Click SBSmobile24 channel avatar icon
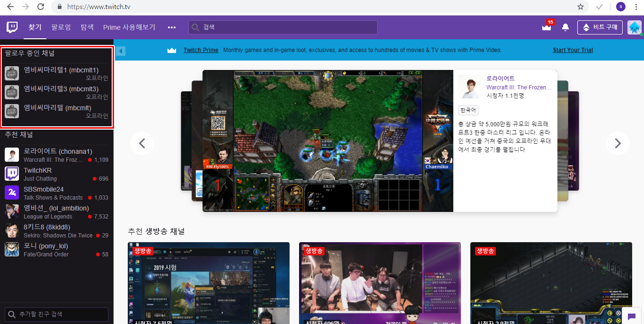Viewport: 644px width, 324px height. [x=12, y=193]
